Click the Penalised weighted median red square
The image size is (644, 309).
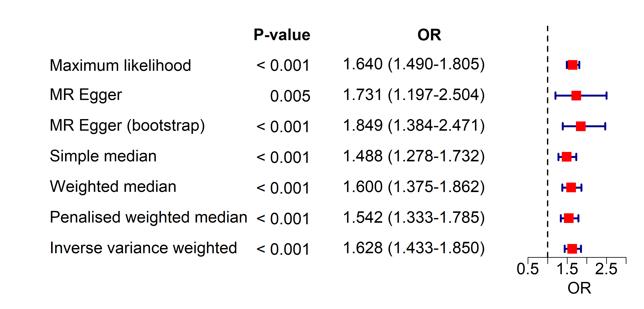tap(569, 218)
